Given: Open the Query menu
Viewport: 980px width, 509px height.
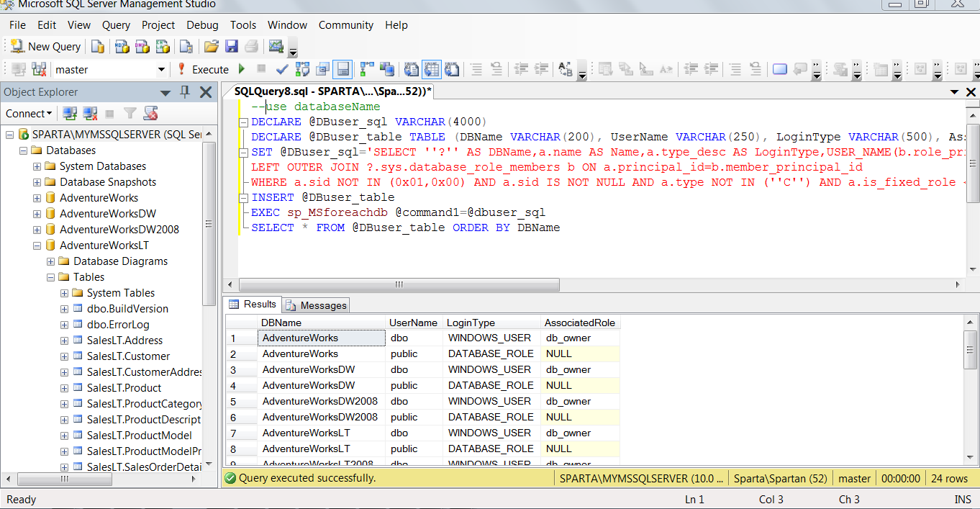Looking at the screenshot, I should tap(116, 25).
